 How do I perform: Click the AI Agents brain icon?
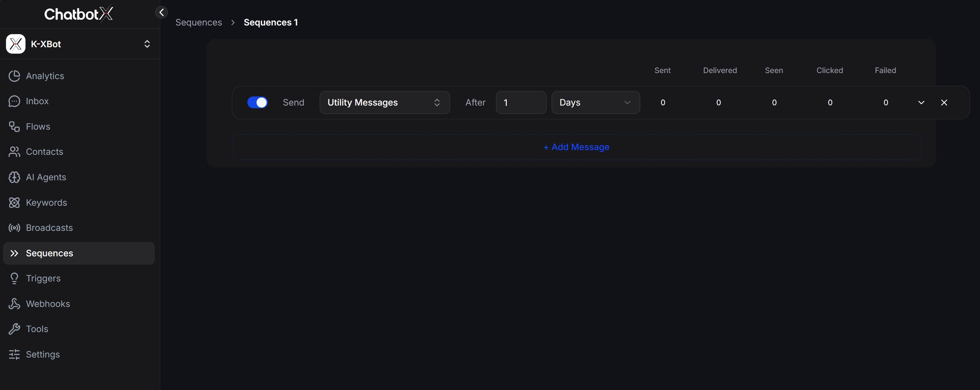point(14,177)
